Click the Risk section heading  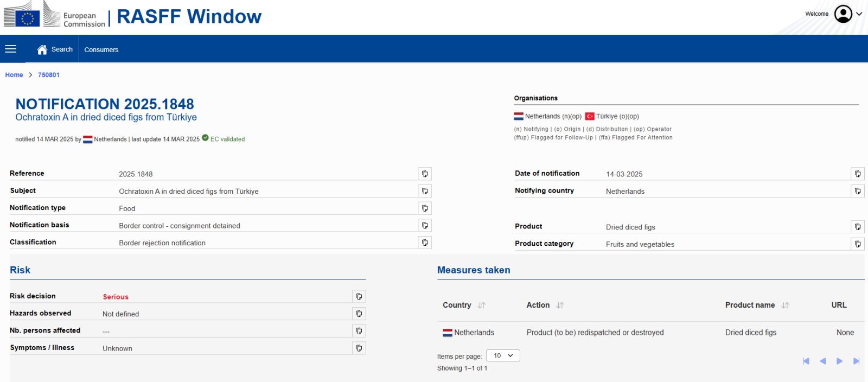[x=20, y=270]
